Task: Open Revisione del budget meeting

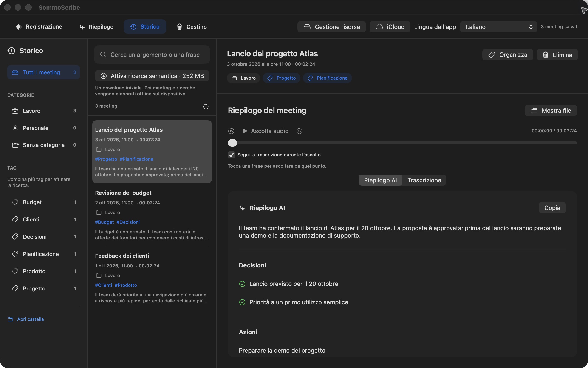Action: coord(152,215)
